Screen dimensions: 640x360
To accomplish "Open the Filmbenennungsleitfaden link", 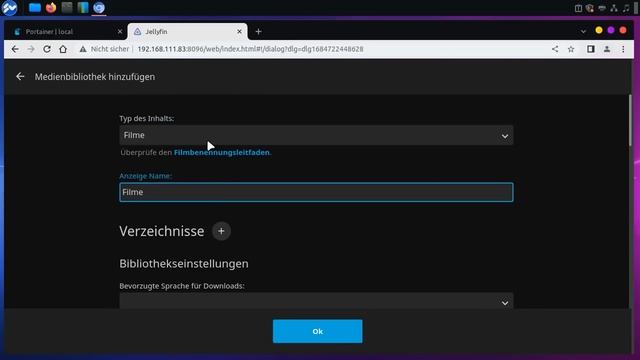I will click(x=222, y=152).
